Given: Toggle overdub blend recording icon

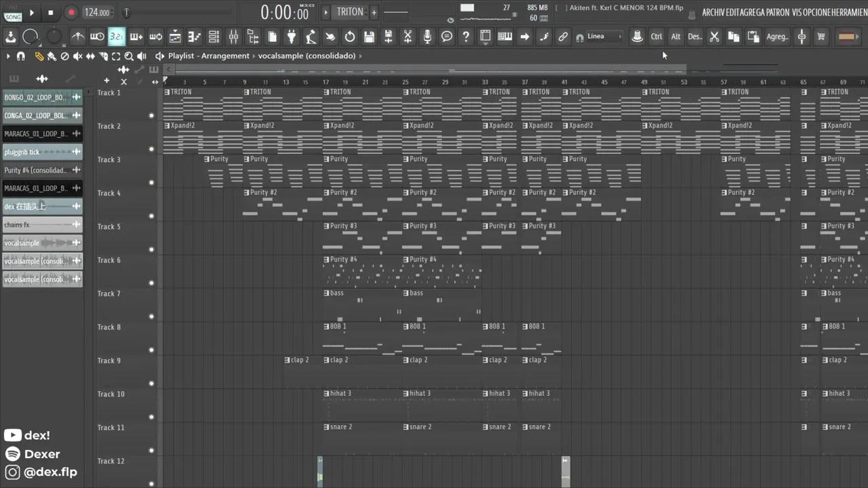Looking at the screenshot, I should 136,37.
